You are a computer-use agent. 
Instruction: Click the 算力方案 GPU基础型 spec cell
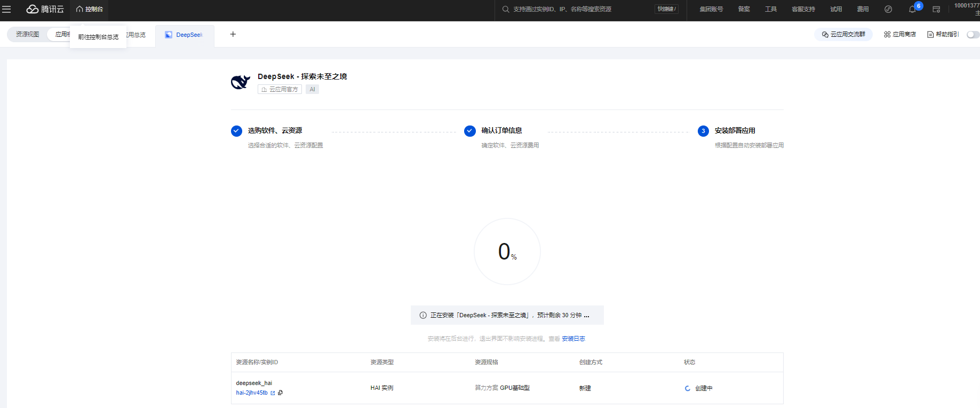[x=502, y=388]
